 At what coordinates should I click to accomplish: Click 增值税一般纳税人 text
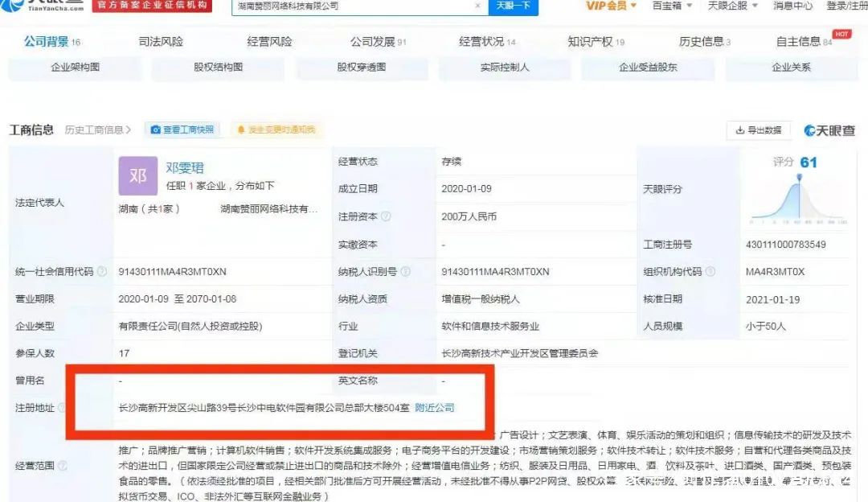[x=480, y=299]
